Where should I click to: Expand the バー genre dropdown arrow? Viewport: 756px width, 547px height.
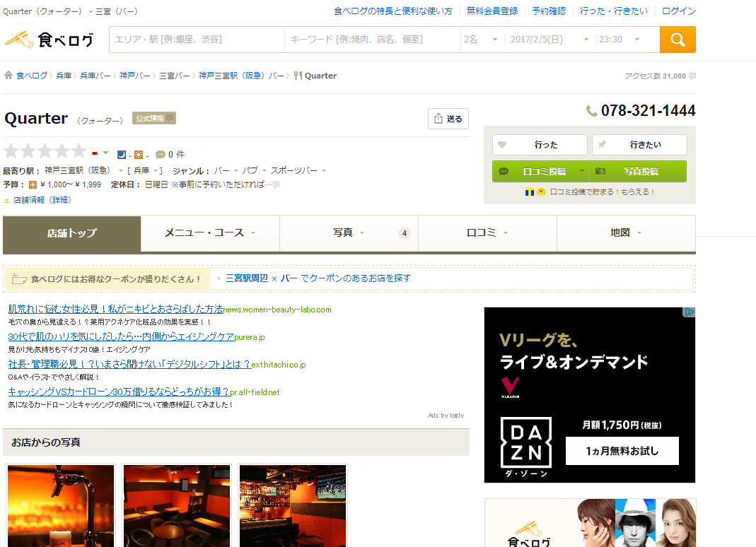(x=235, y=170)
